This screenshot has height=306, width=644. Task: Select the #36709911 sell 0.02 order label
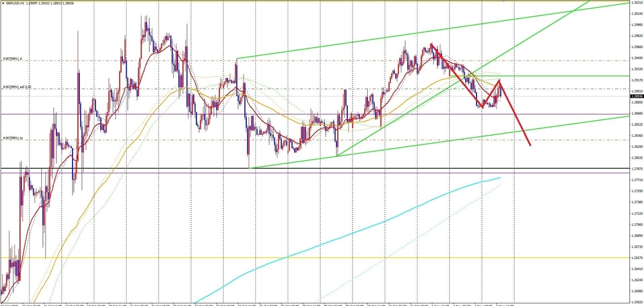coord(17,86)
